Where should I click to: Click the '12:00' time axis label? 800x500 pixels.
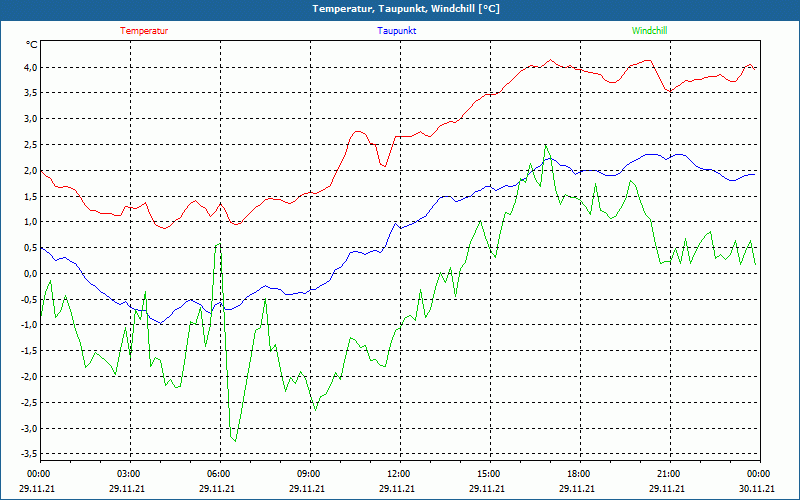397,474
